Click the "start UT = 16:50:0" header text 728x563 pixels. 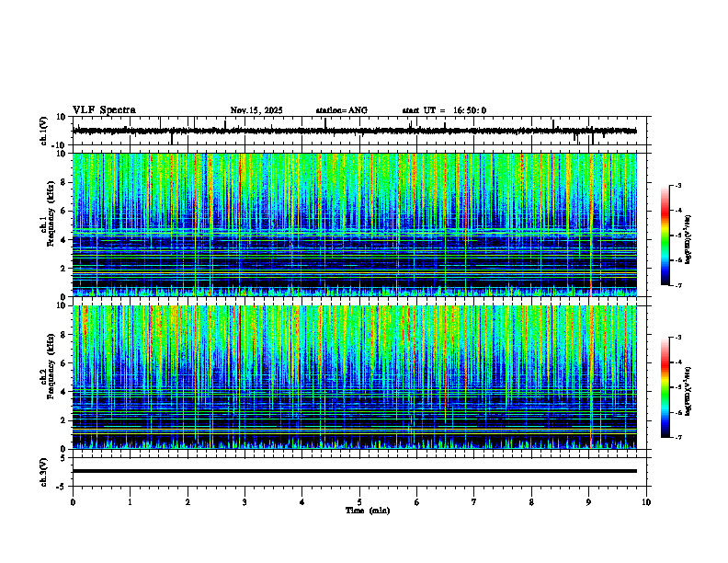tap(444, 110)
